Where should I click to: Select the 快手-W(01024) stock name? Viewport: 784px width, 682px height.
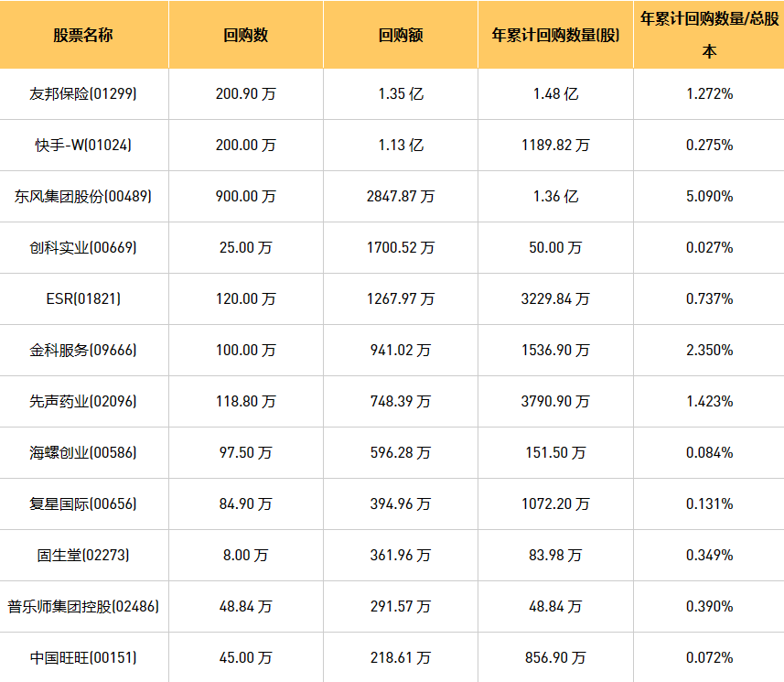[83, 146]
